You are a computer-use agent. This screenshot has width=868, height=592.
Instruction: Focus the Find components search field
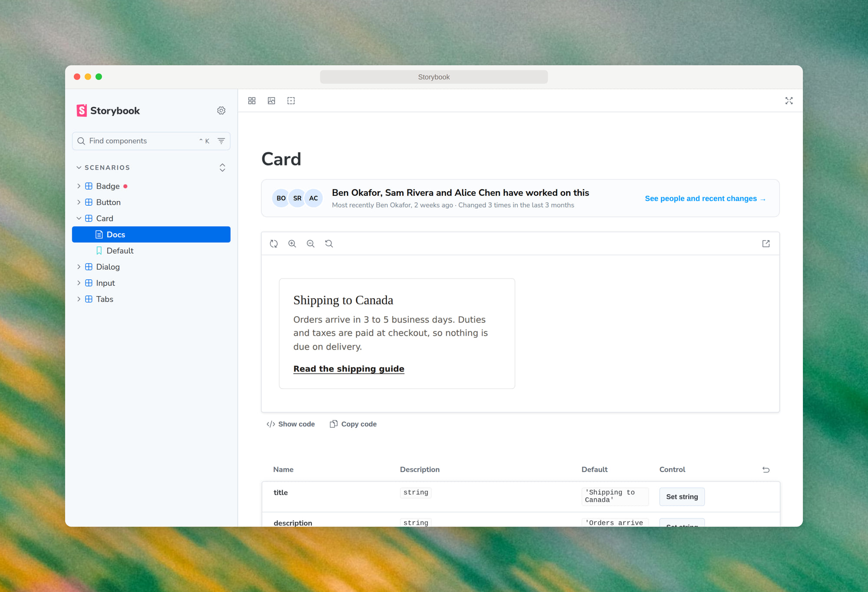pos(151,141)
